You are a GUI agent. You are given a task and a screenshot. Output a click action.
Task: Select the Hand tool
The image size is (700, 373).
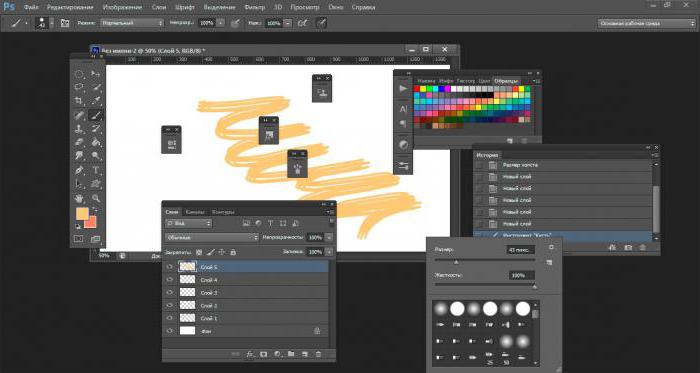click(79, 198)
